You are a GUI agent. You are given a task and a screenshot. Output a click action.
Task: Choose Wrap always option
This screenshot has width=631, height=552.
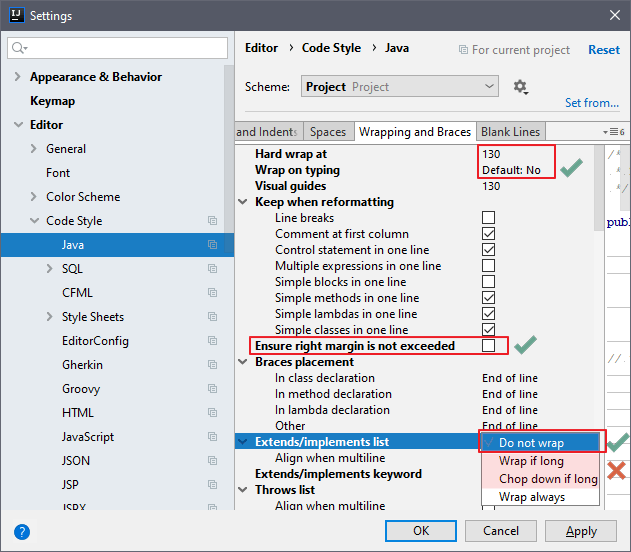tap(540, 497)
